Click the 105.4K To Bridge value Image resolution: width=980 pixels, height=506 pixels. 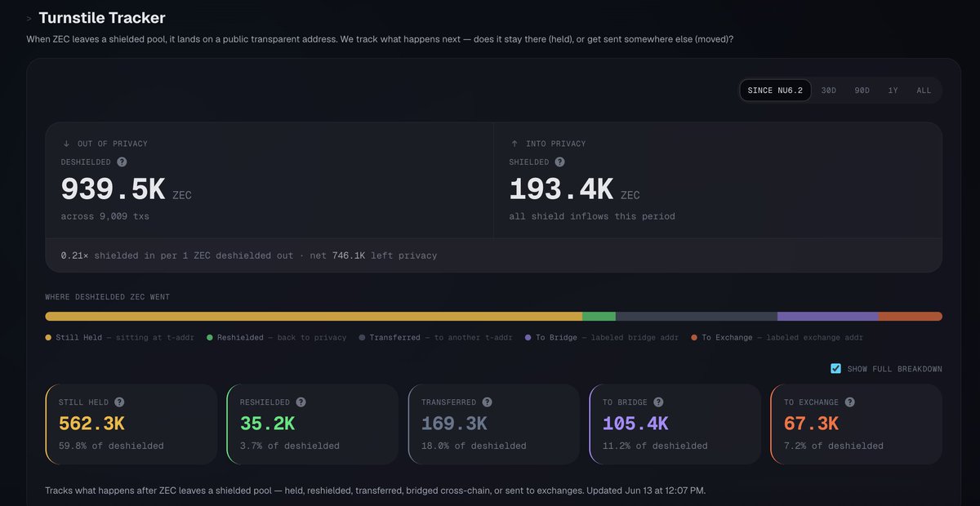pos(635,424)
